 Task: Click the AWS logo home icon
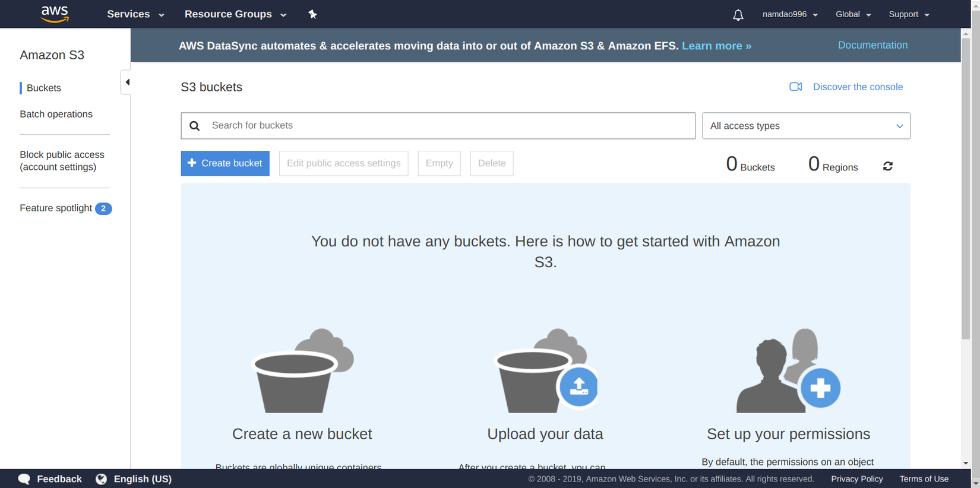[x=55, y=14]
